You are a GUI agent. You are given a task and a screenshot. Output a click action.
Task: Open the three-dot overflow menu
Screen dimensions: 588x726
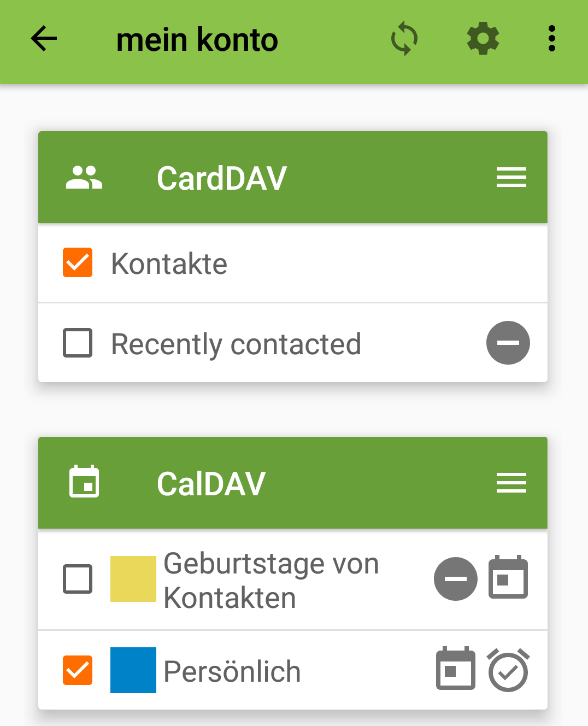[x=552, y=39]
